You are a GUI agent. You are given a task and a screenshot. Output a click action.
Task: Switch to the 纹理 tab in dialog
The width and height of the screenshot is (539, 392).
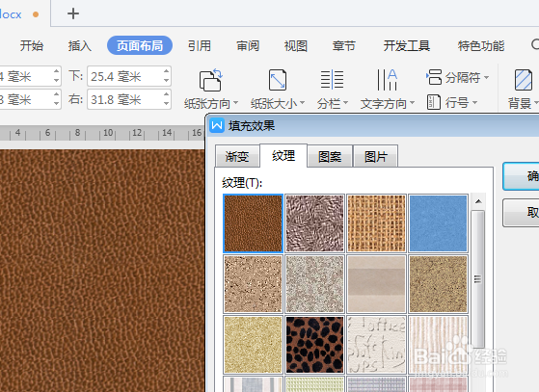[283, 155]
